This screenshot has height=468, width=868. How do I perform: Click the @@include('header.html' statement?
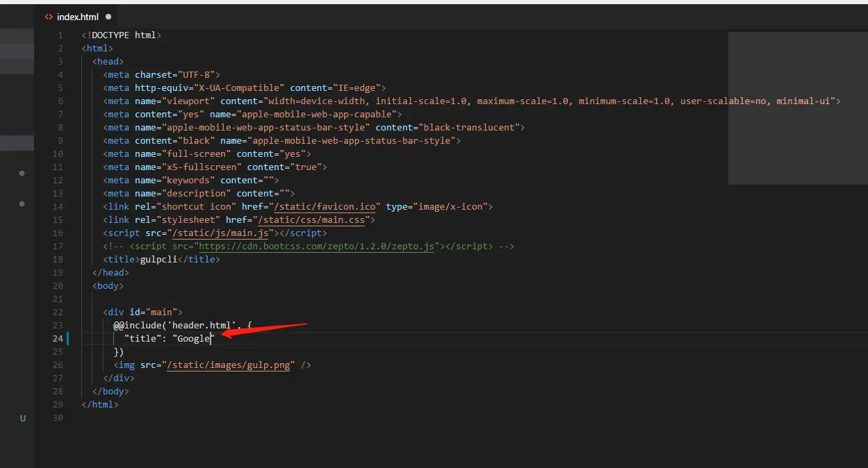pos(175,325)
